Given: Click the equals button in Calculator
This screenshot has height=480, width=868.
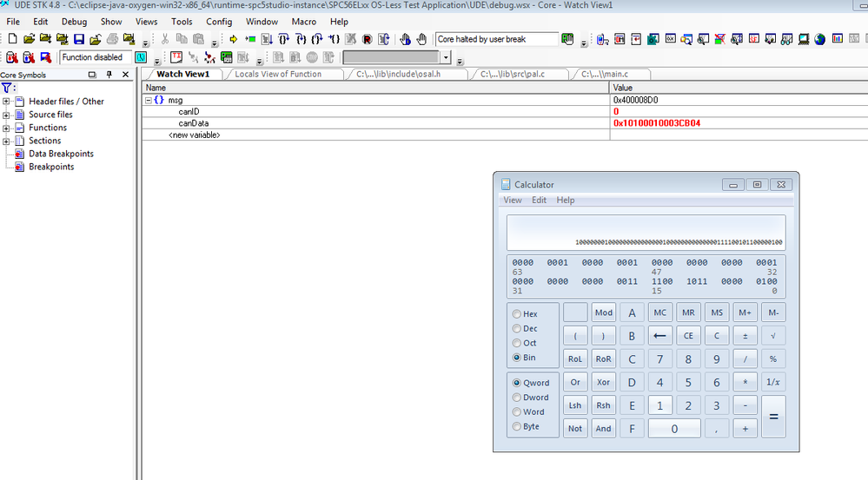Looking at the screenshot, I should click(x=773, y=417).
